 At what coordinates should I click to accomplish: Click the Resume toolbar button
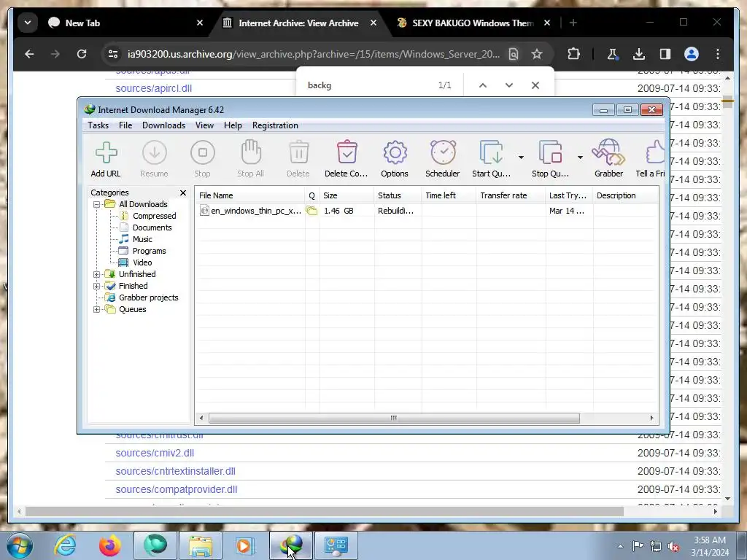154,159
